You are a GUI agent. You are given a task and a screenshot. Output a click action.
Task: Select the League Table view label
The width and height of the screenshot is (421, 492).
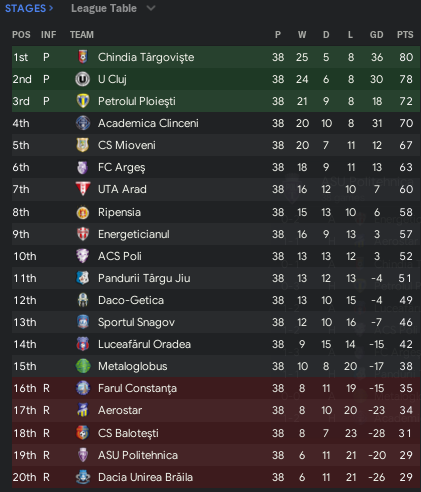click(104, 8)
